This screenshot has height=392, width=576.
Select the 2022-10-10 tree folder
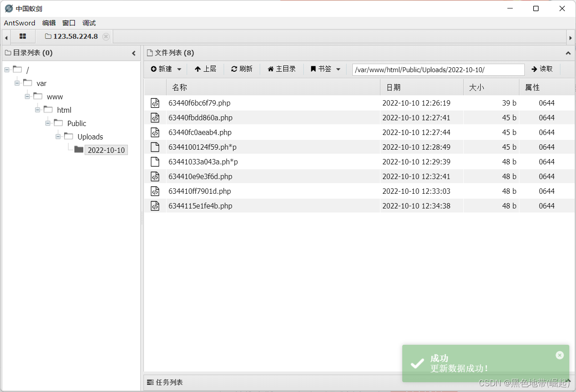[106, 150]
